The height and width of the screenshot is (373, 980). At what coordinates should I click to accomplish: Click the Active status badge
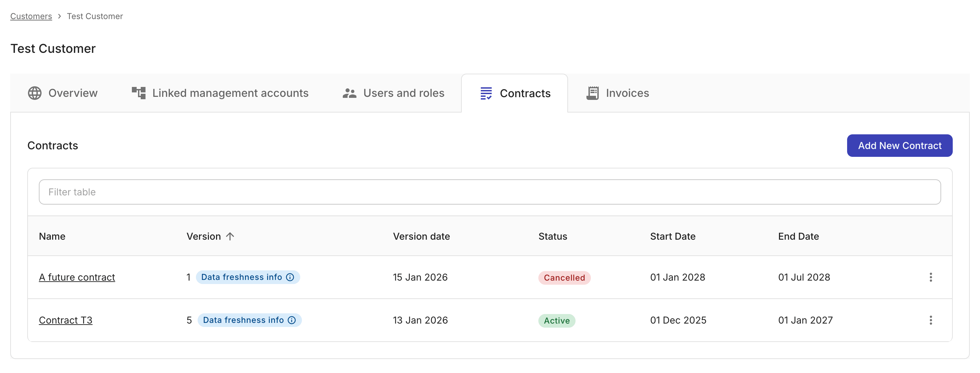[x=556, y=321]
